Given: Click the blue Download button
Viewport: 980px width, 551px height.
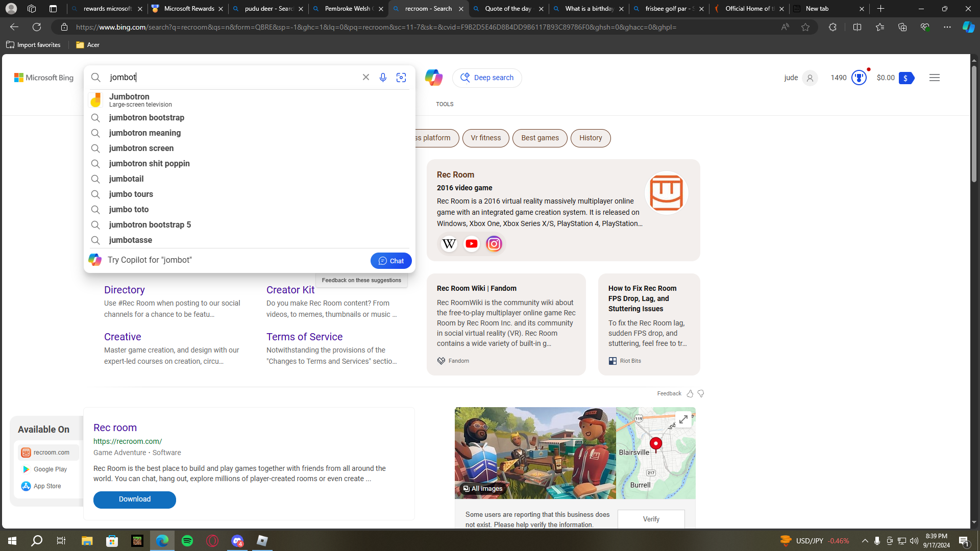Looking at the screenshot, I should coord(135,499).
